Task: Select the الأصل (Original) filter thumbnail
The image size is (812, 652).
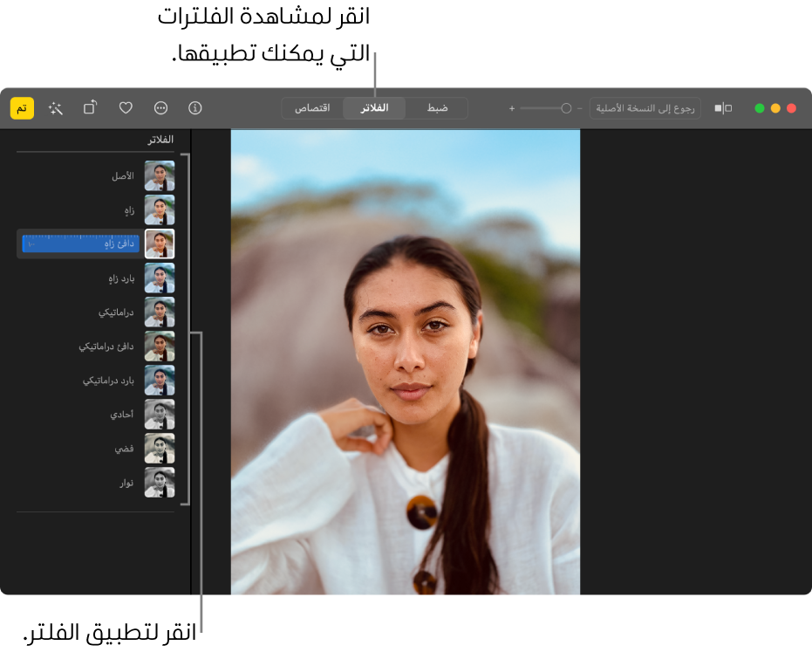Action: [159, 176]
